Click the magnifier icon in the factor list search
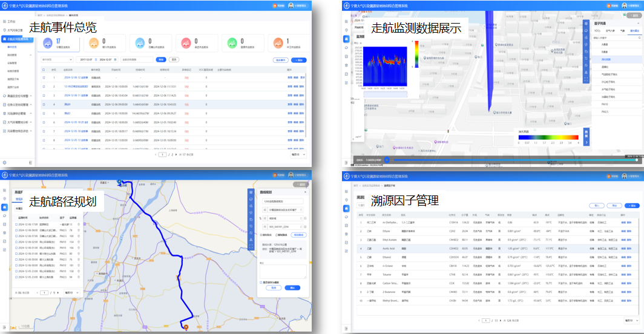The width and height of the screenshot is (644, 334). [x=639, y=38]
